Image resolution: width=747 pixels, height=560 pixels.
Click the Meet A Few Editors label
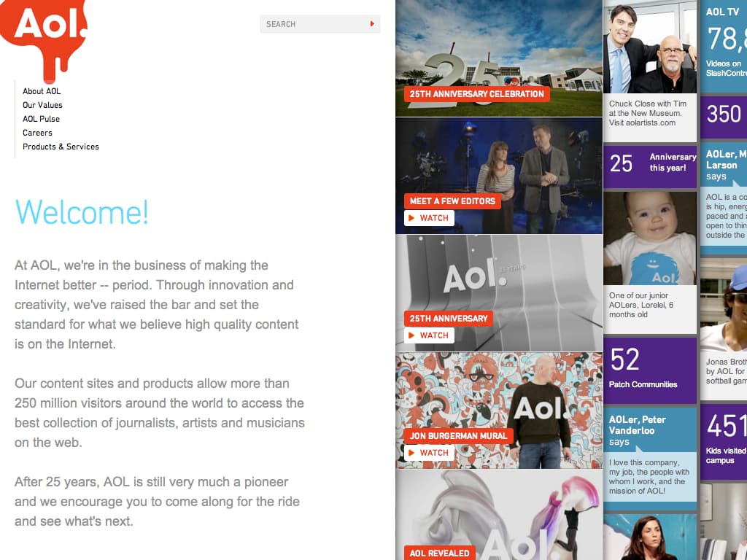pos(452,201)
